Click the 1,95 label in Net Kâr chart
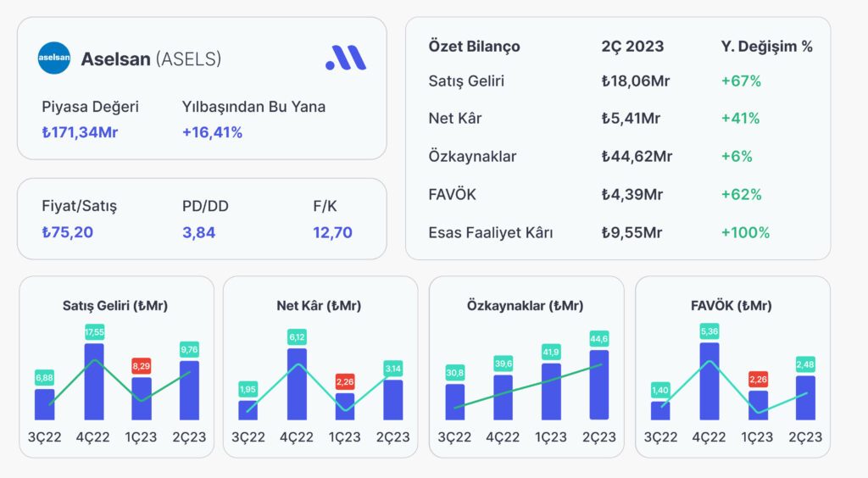Screen dimensions: 868x478 (x=248, y=390)
